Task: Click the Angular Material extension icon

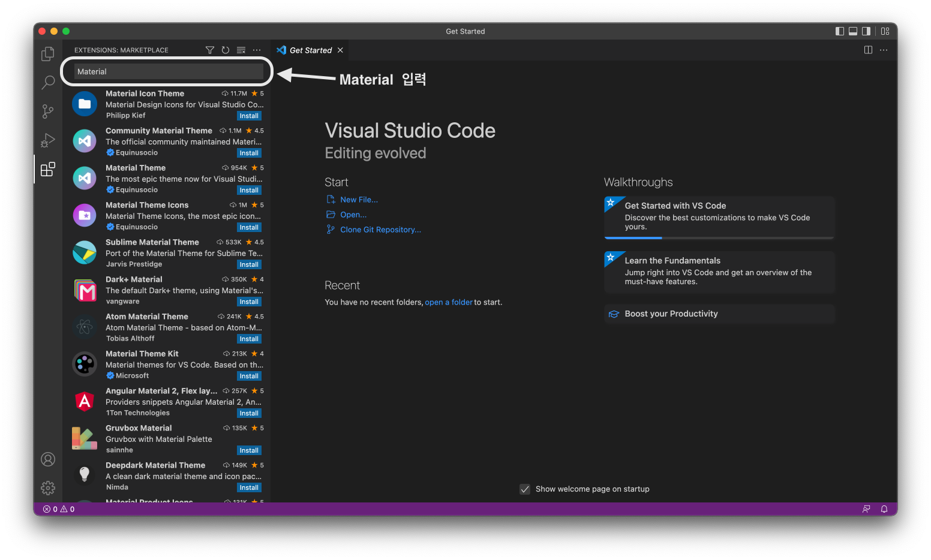Action: click(85, 401)
